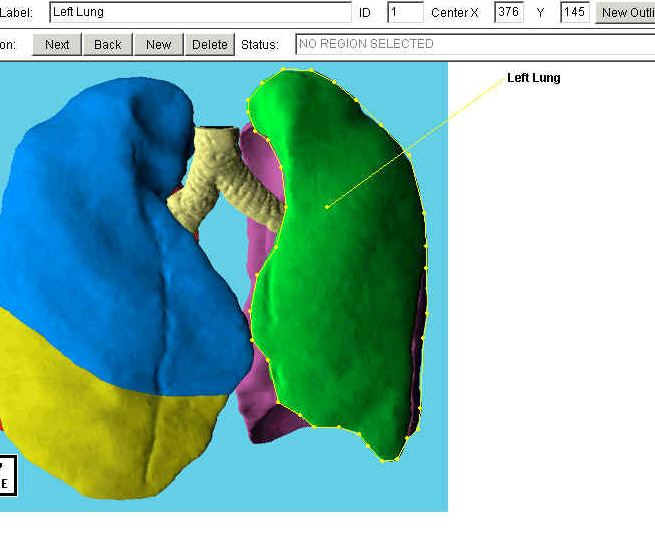This screenshot has height=534, width=655.
Task: Click the boxed logo icon at bottom-left
Action: tap(5, 475)
